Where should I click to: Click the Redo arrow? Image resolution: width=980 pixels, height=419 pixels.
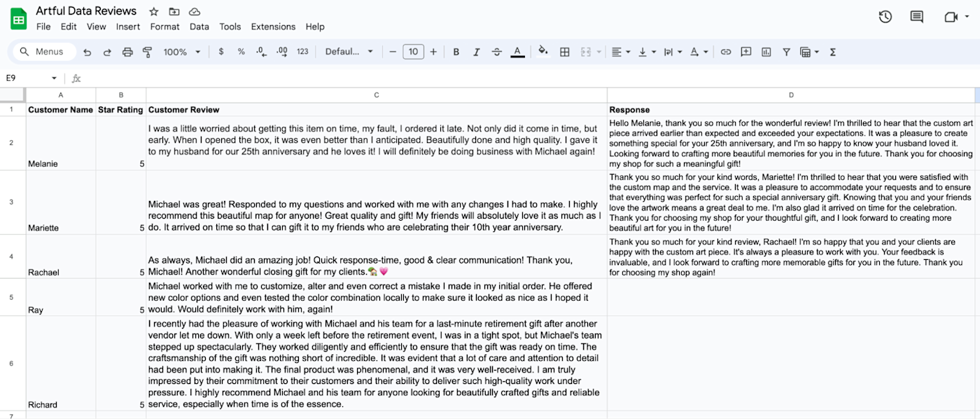[x=107, y=52]
